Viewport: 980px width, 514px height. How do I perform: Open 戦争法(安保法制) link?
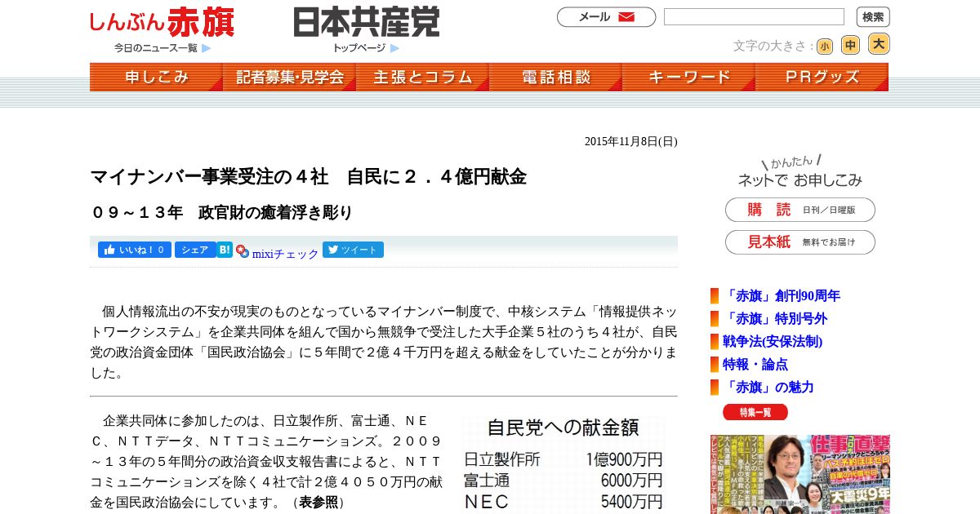point(773,342)
